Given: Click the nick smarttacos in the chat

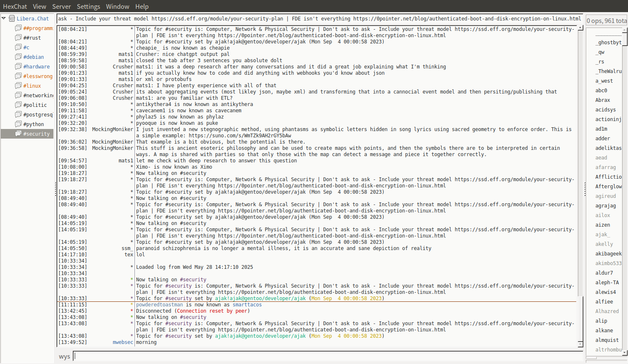Looking at the screenshot, I should click(x=247, y=305).
